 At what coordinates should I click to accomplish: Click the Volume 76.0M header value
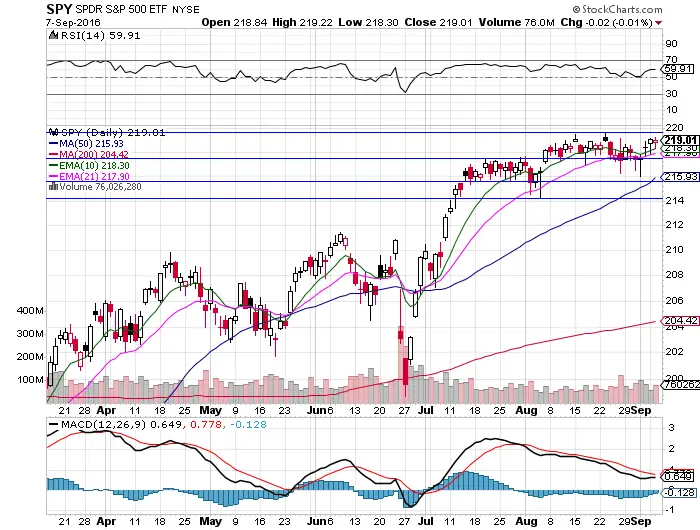pos(517,22)
